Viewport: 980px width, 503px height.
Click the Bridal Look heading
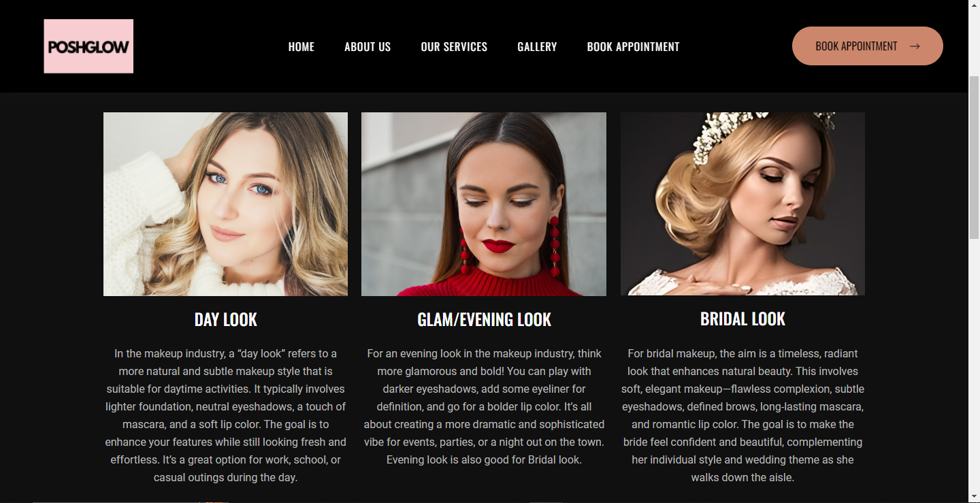click(742, 319)
